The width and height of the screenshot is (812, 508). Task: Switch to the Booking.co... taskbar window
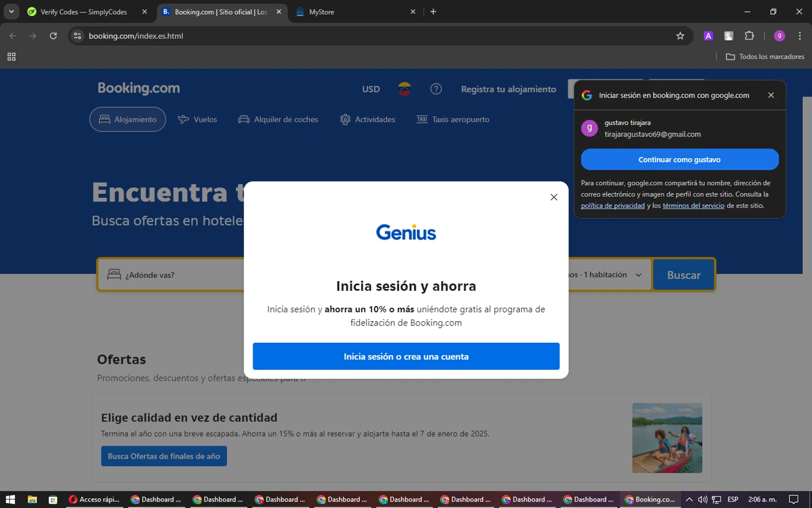coord(650,499)
